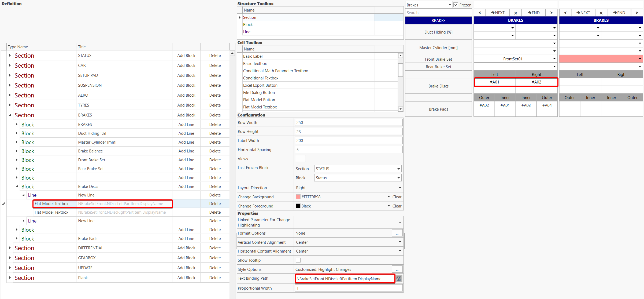Viewport: 644px width, 299px height.
Task: Click the Row Height input field
Action: point(349,132)
